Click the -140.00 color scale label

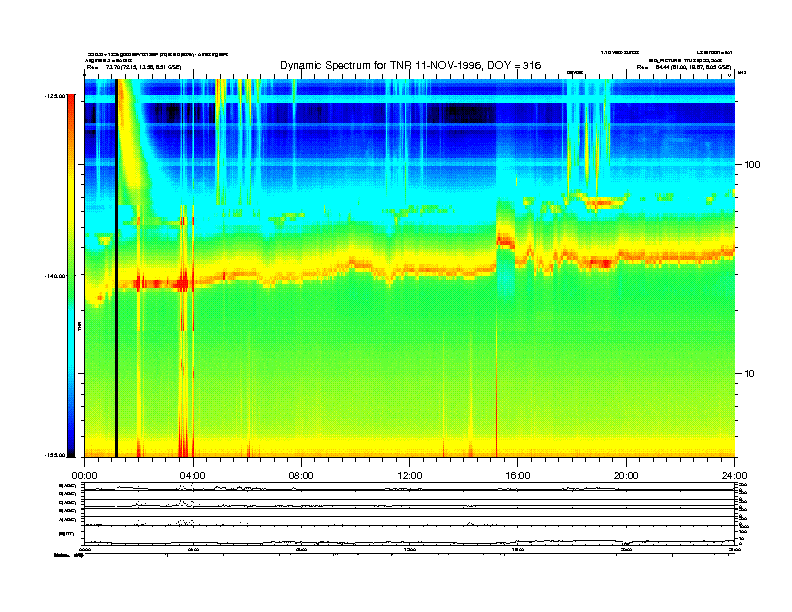click(55, 276)
